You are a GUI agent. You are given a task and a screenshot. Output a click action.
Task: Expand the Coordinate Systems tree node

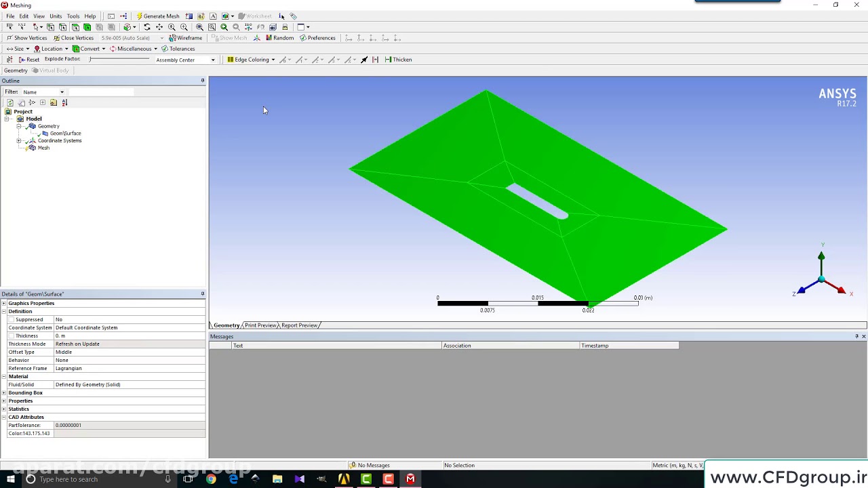[19, 140]
